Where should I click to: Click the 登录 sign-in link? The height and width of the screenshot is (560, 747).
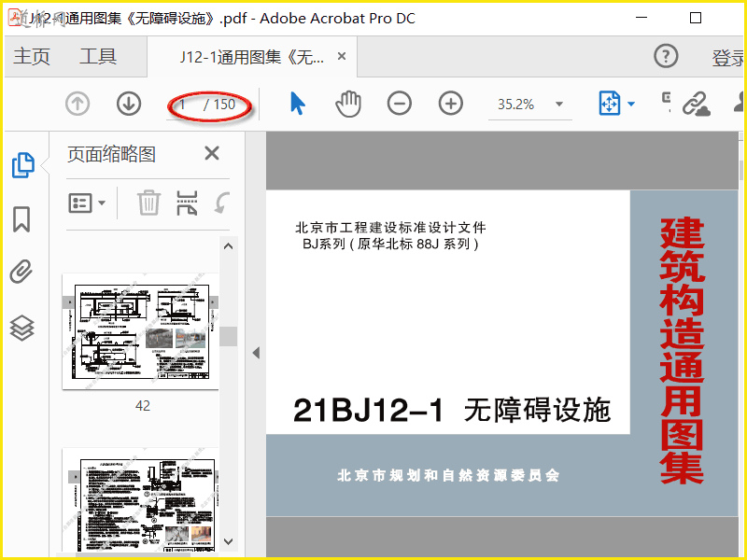point(728,58)
